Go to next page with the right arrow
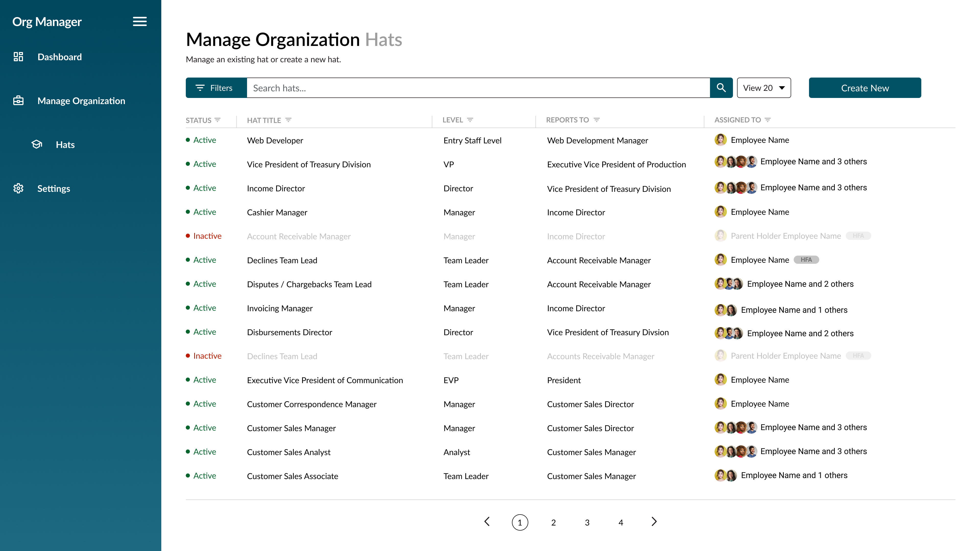Viewport: 980px width, 551px height. click(x=654, y=522)
